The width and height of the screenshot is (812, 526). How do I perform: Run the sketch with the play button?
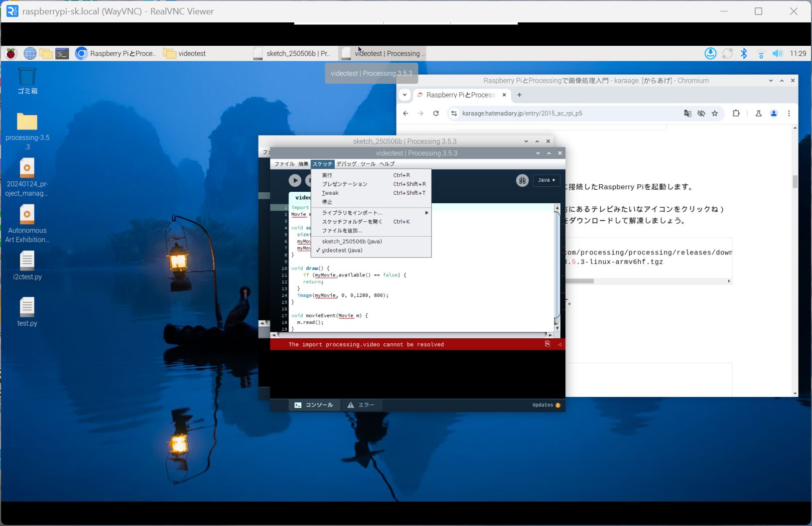click(x=295, y=180)
